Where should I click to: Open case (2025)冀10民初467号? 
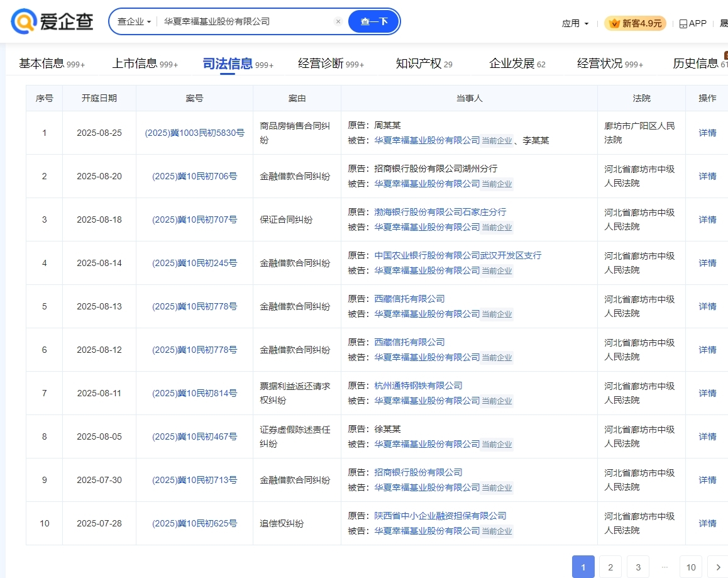click(194, 436)
